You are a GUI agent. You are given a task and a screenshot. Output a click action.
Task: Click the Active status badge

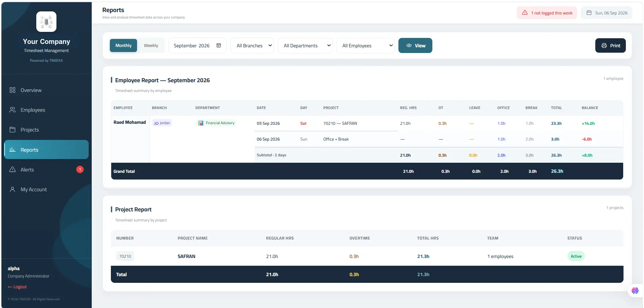576,256
